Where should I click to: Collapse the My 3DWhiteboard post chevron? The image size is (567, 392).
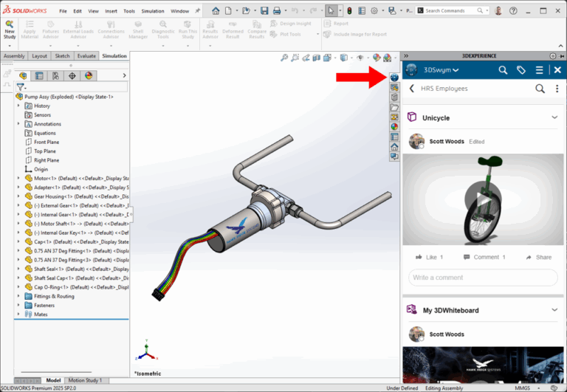coord(554,309)
